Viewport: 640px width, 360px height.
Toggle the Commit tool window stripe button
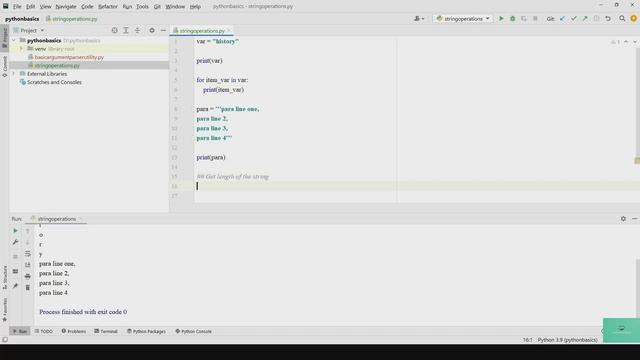[4, 67]
